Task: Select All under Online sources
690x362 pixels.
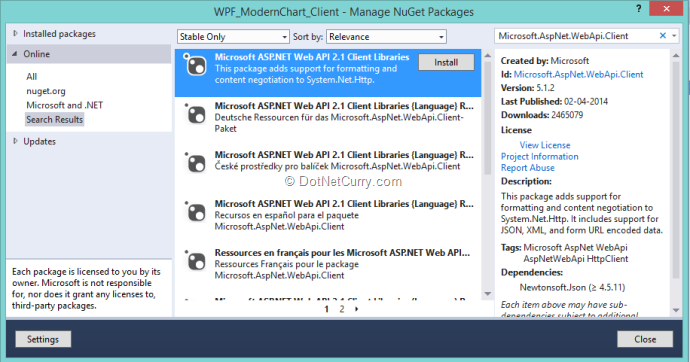Action: [x=32, y=77]
